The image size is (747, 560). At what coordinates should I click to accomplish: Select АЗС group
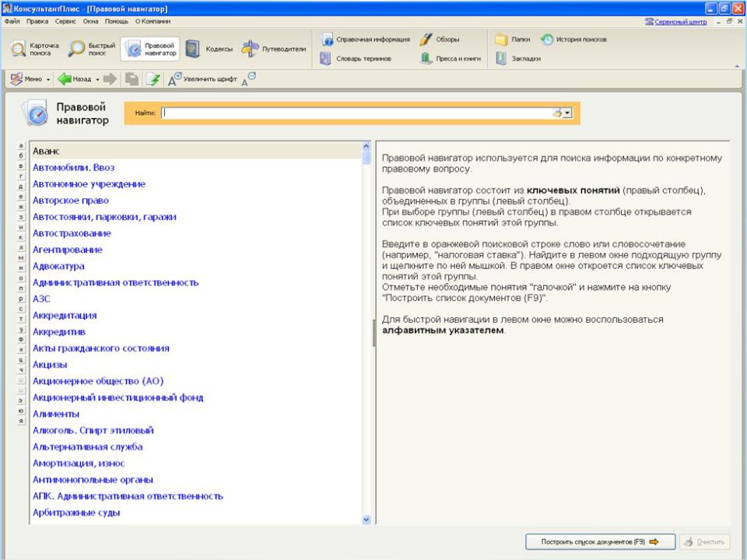(41, 299)
